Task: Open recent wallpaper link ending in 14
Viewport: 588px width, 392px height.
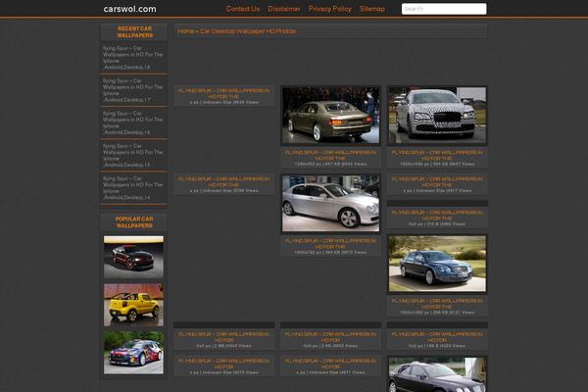Action: (133, 188)
